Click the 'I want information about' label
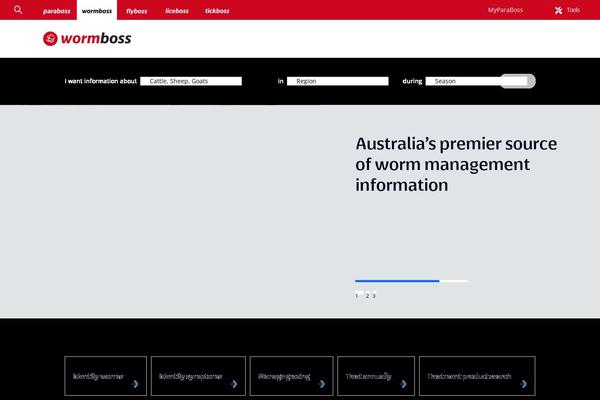 pyautogui.click(x=101, y=81)
